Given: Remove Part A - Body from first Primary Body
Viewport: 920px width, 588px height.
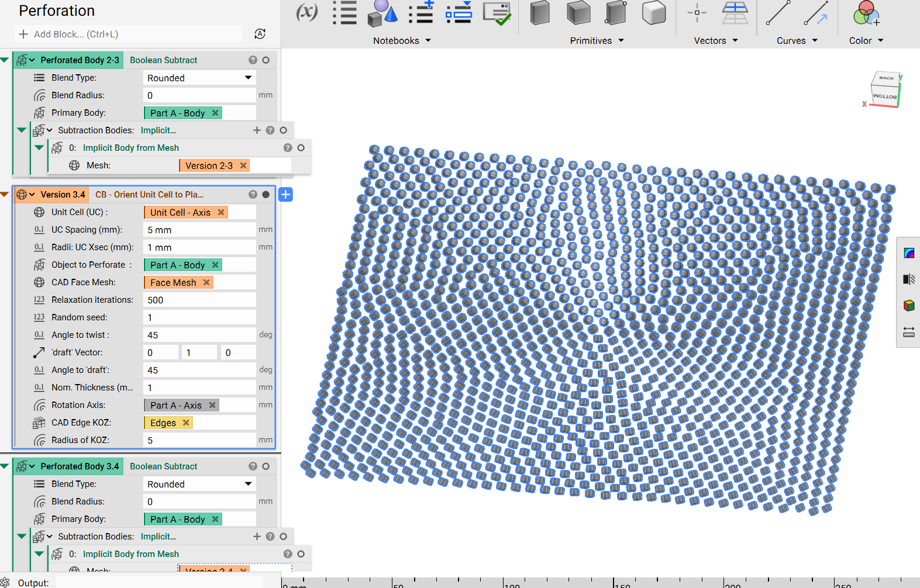Looking at the screenshot, I should click(215, 113).
